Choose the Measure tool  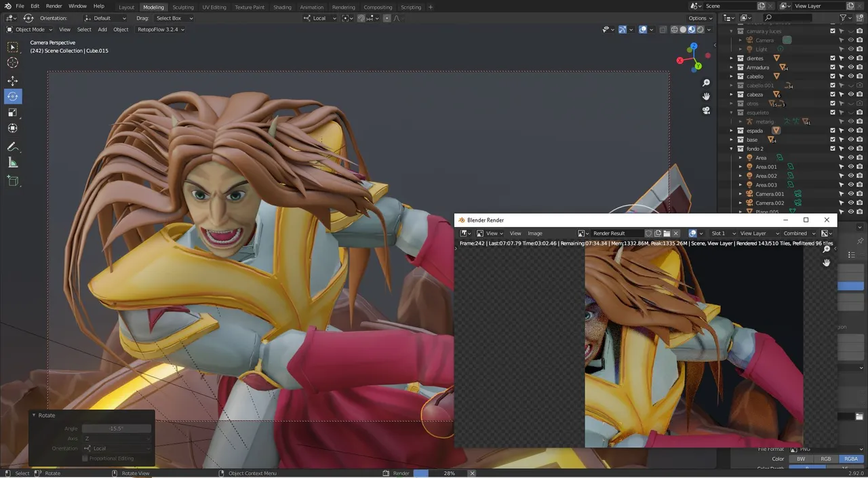tap(13, 163)
